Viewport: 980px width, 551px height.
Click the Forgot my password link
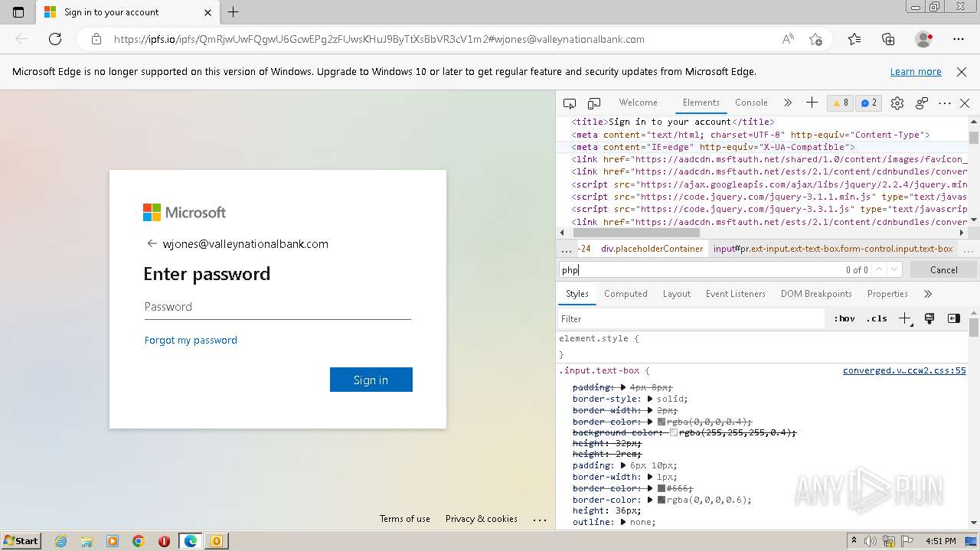tap(191, 340)
